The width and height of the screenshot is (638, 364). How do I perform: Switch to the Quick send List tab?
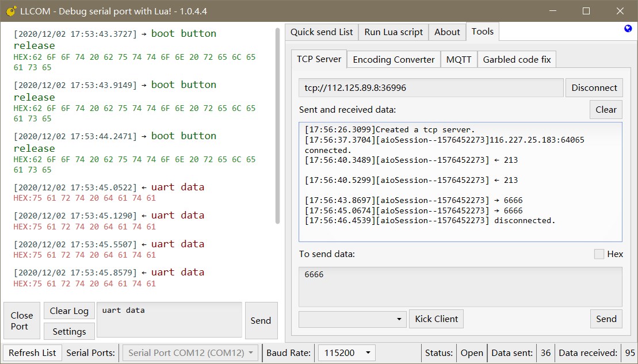(322, 32)
